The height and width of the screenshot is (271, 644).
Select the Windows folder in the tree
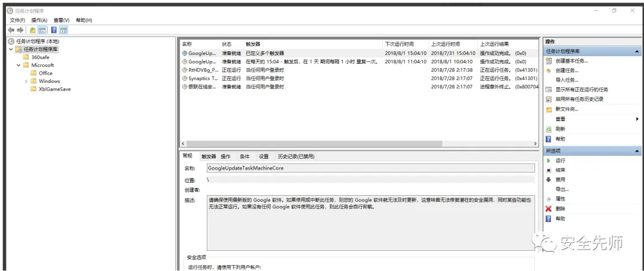(49, 81)
